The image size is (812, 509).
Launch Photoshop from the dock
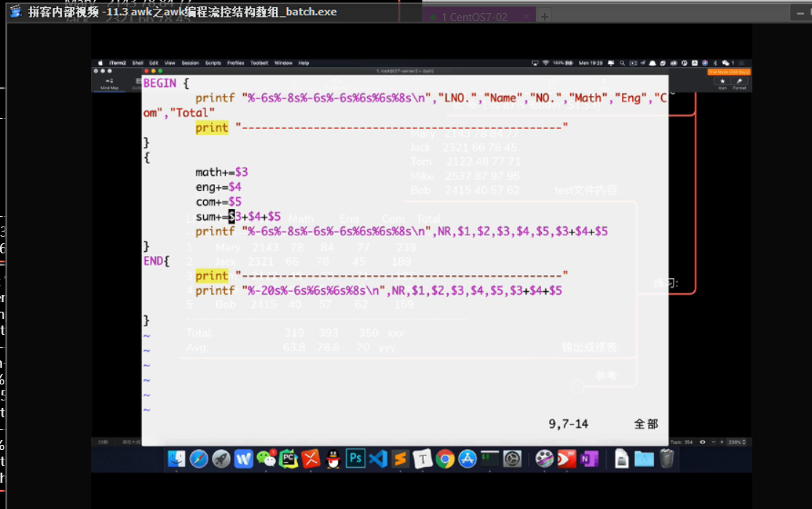point(355,459)
